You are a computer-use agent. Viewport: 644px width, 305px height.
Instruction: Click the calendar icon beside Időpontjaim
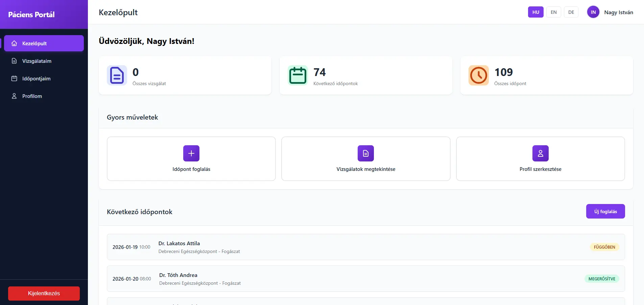pos(14,78)
